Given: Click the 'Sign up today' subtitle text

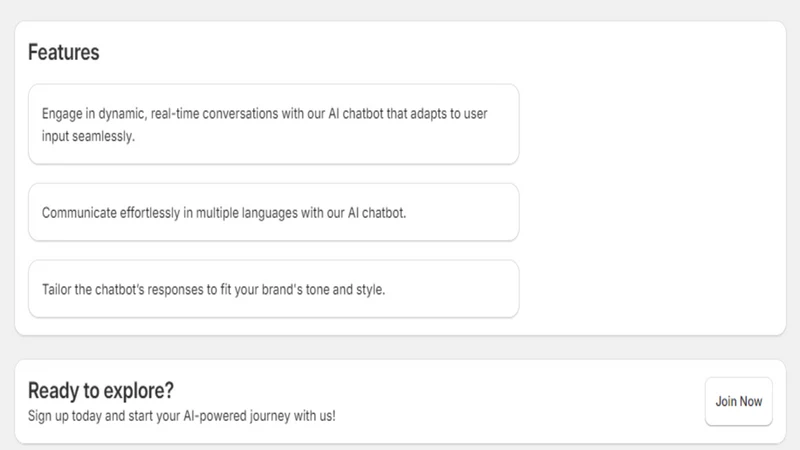Looking at the screenshot, I should (x=182, y=416).
